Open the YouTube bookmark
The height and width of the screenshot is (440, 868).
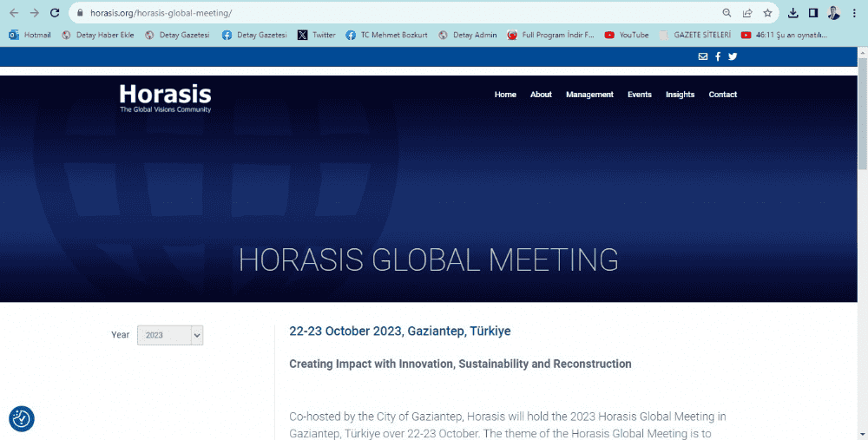tap(627, 35)
